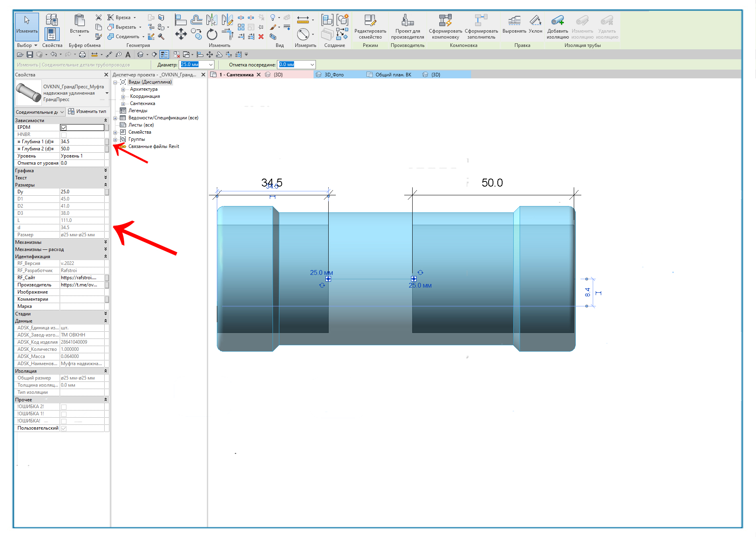Click the Изменить тип button
The image size is (756, 537).
tap(87, 112)
